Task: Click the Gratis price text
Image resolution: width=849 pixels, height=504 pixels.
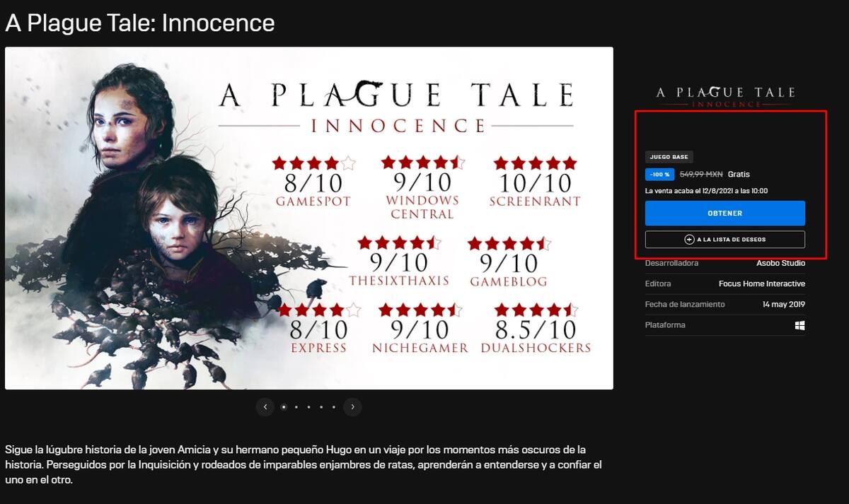Action: pyautogui.click(x=739, y=174)
